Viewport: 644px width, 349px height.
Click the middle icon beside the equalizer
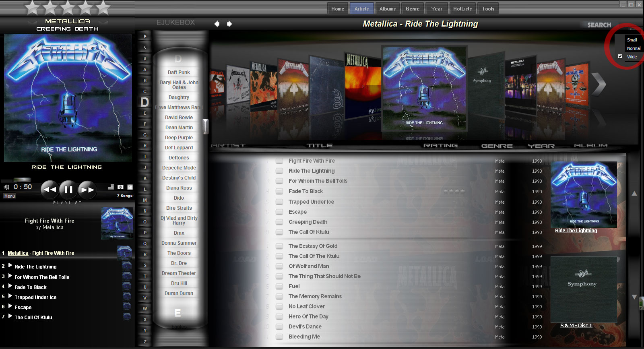pos(120,187)
